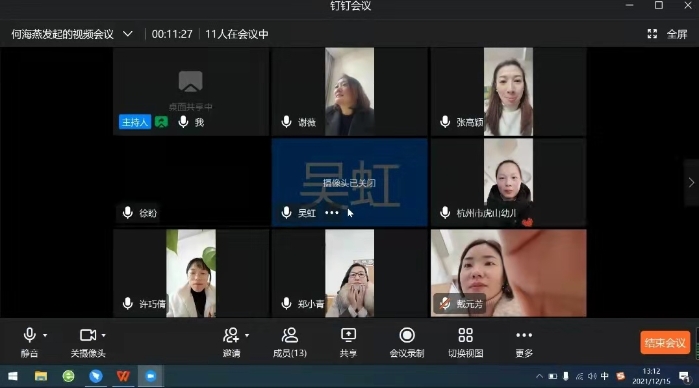Toggle 许巧倩's microphone icon
699x388 pixels.
click(x=127, y=303)
